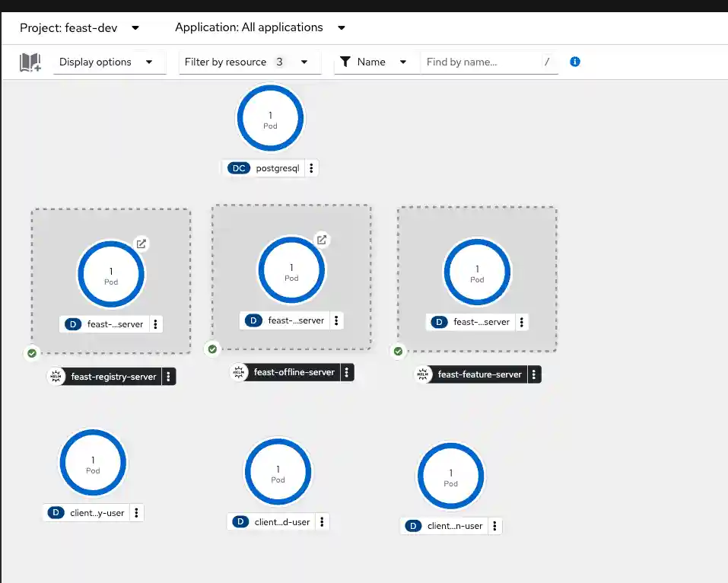Select the client...d-user pod ring
The image size is (728, 583).
(278, 472)
